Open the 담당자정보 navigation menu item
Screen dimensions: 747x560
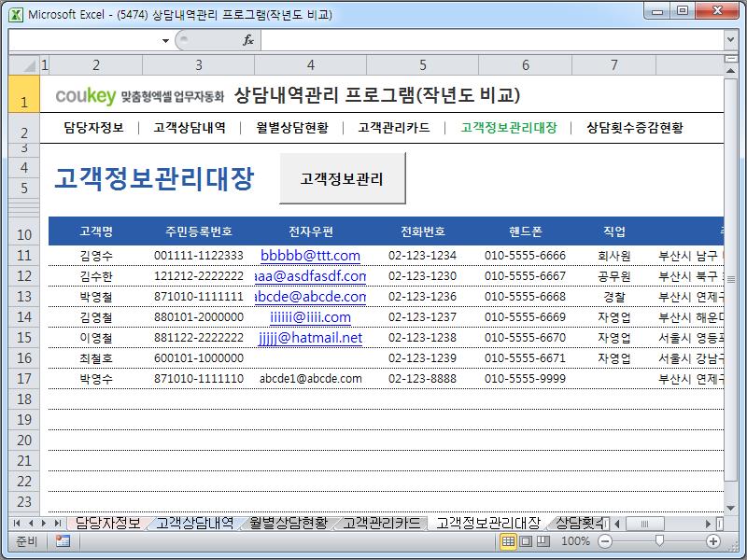click(x=94, y=128)
